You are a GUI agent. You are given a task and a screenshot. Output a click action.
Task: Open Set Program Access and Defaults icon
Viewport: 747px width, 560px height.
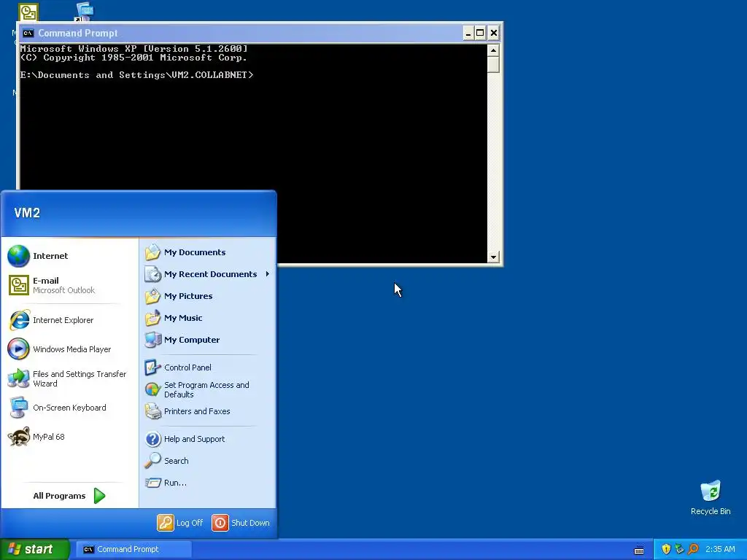[153, 389]
